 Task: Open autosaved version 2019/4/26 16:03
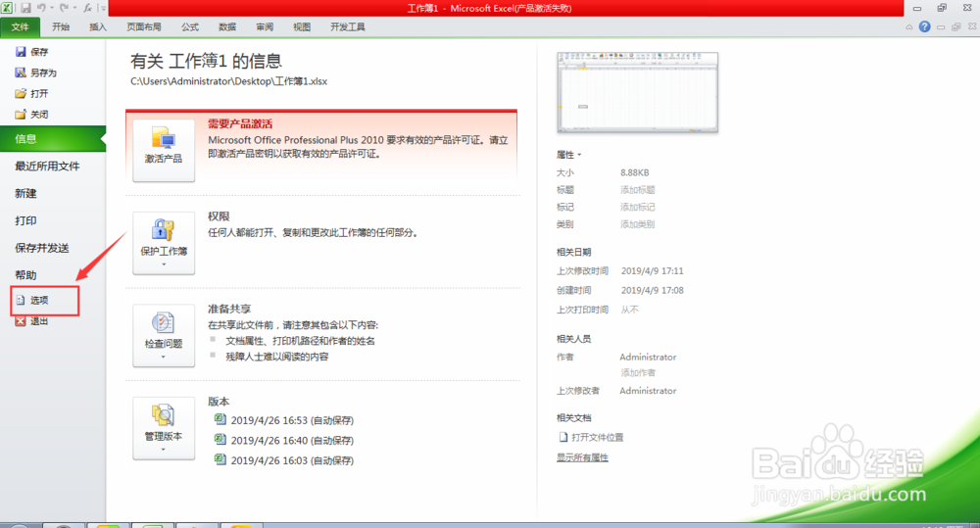pyautogui.click(x=284, y=460)
